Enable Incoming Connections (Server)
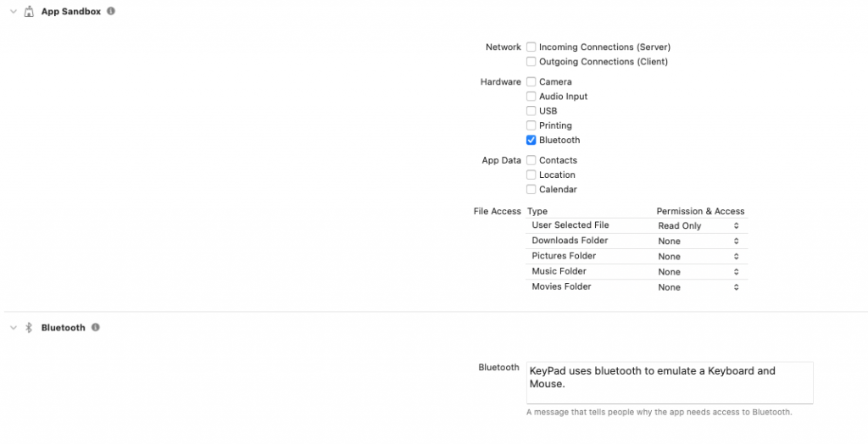Screen dimensions: 868x444 pyautogui.click(x=531, y=47)
